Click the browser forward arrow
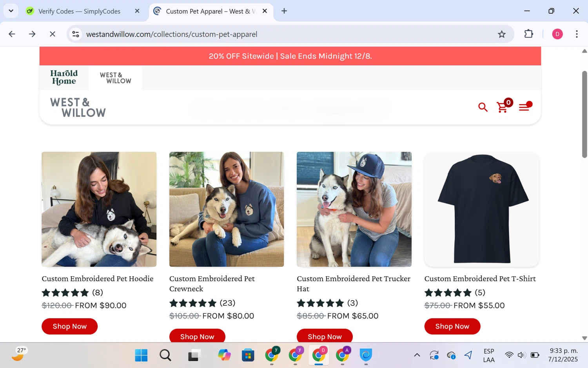This screenshot has width=588, height=368. pyautogui.click(x=32, y=34)
